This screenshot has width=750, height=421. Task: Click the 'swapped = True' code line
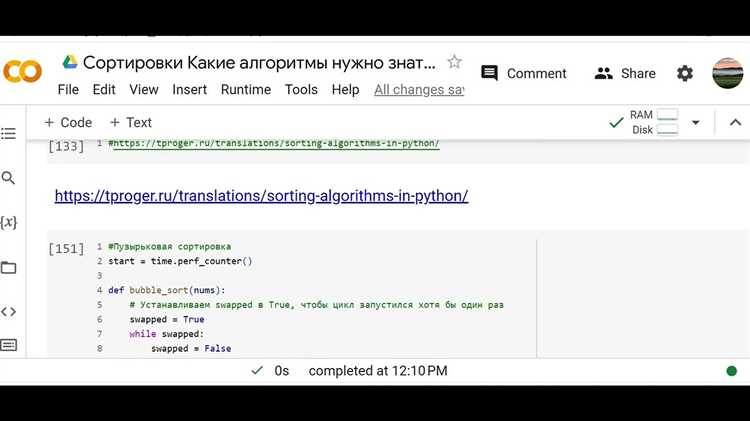(x=167, y=319)
